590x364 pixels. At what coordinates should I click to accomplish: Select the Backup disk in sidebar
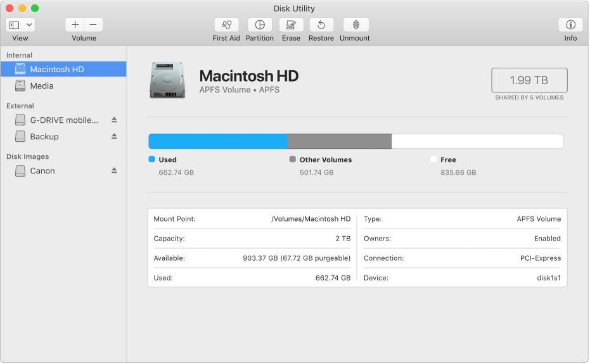(44, 136)
